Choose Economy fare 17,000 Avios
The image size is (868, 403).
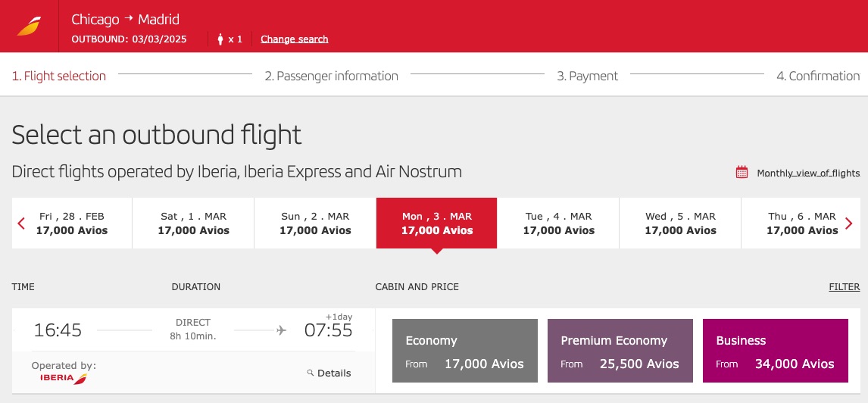tap(465, 351)
